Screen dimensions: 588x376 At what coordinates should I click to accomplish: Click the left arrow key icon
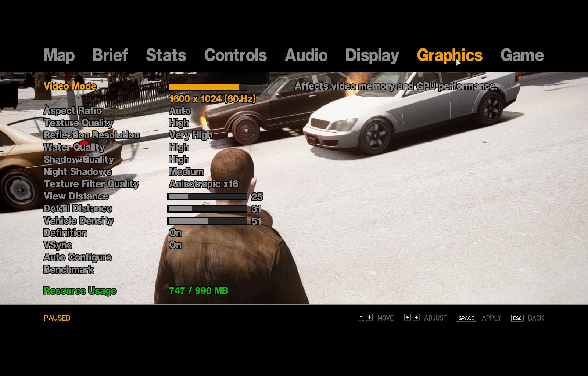coord(407,317)
